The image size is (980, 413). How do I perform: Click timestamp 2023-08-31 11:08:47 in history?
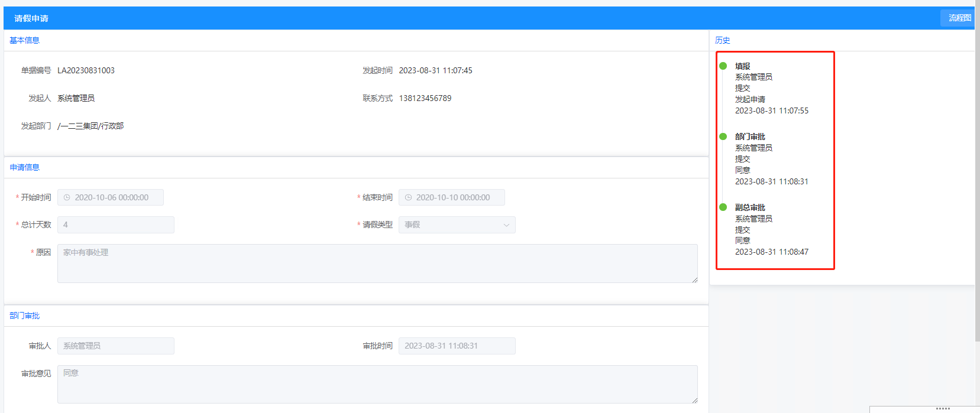pyautogui.click(x=772, y=252)
